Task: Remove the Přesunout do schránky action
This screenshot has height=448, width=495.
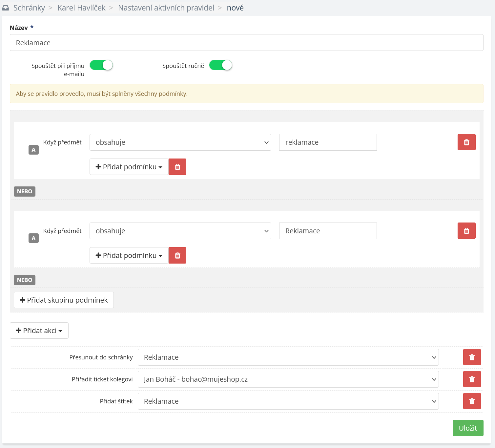Action: [472, 357]
